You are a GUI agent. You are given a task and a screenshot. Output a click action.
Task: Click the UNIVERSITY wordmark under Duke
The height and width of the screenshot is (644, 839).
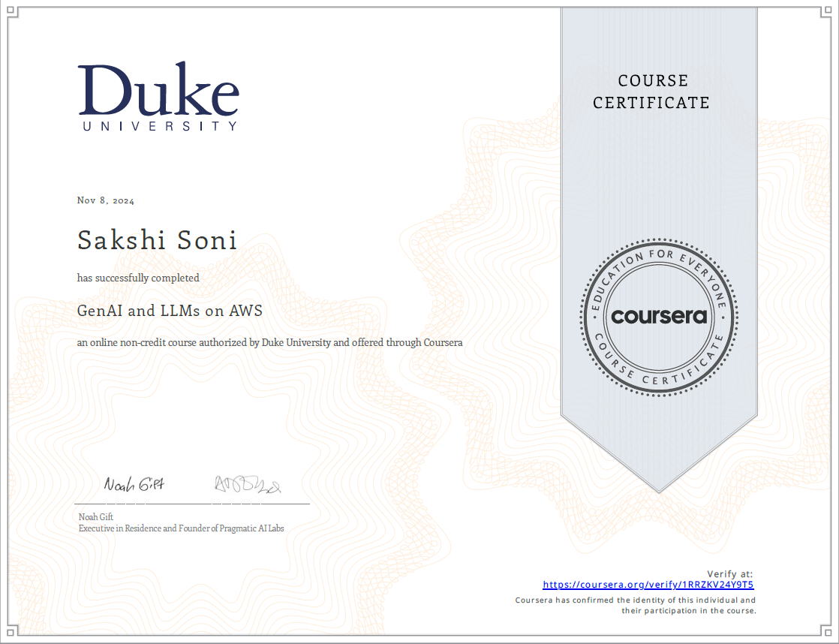[159, 126]
